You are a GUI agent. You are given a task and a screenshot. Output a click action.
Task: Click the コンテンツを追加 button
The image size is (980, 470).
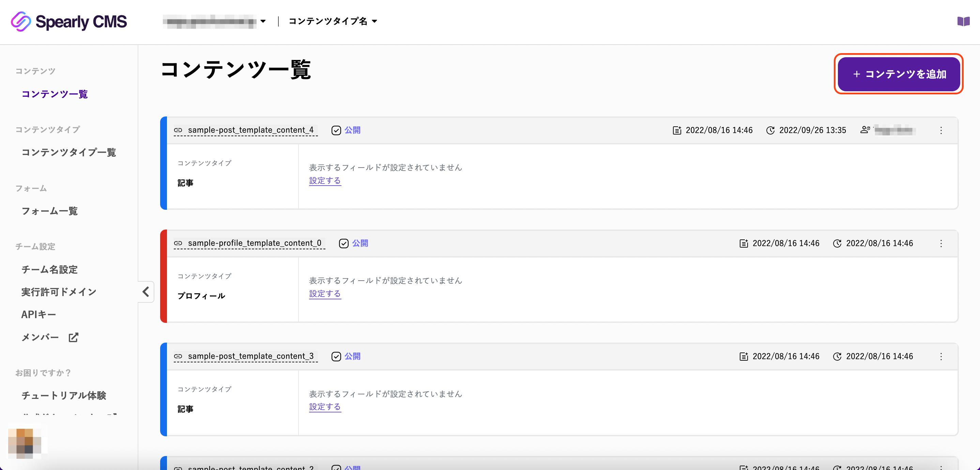[x=899, y=74]
